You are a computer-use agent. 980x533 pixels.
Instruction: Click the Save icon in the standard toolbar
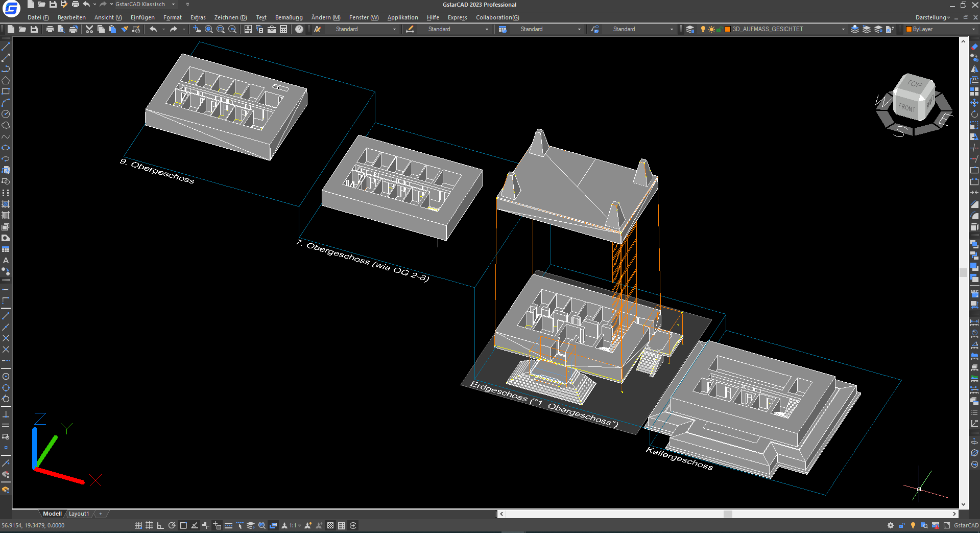(34, 30)
